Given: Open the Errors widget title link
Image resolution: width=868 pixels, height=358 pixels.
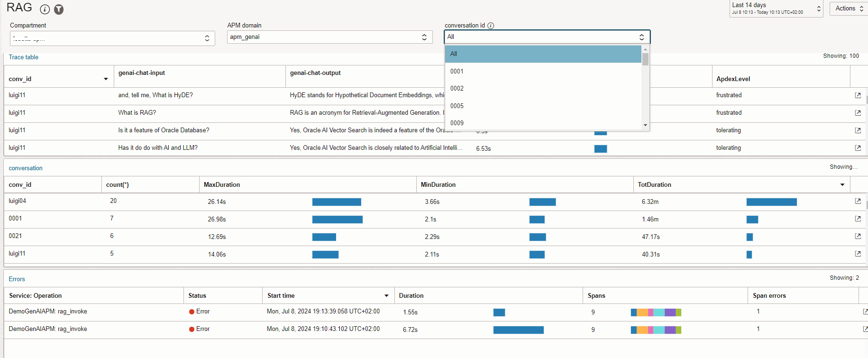Looking at the screenshot, I should coord(17,279).
